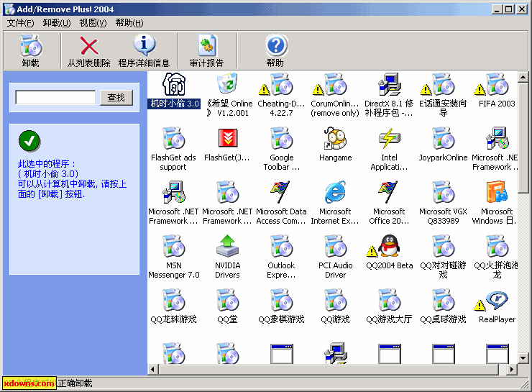Select Microsoft VGX Q833989 icon

444,192
